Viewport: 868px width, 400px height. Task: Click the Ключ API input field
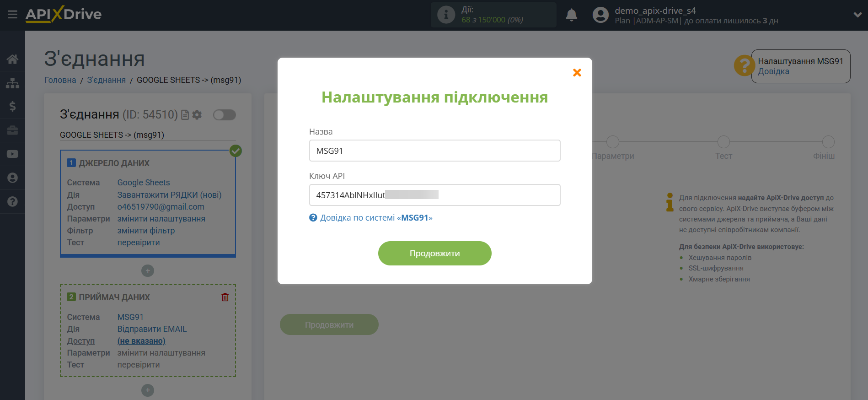tap(434, 195)
